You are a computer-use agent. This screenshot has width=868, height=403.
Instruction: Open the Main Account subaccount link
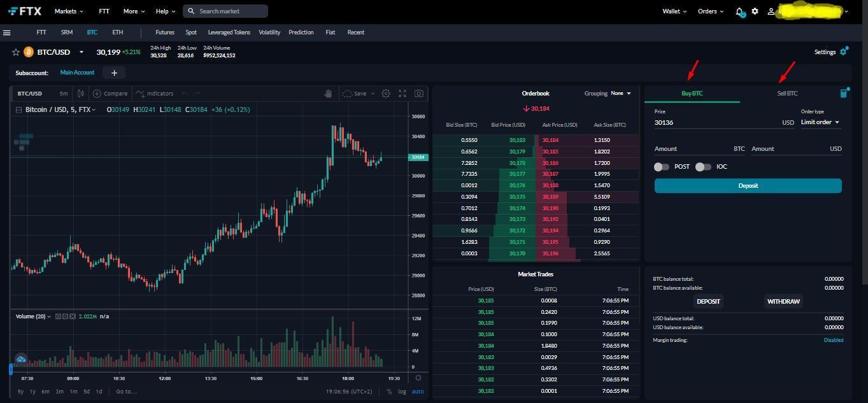77,73
